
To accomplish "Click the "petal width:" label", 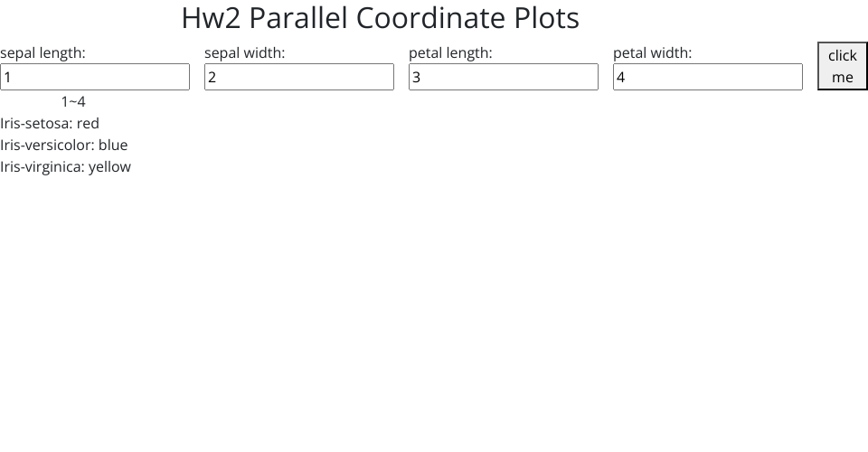I will [652, 53].
